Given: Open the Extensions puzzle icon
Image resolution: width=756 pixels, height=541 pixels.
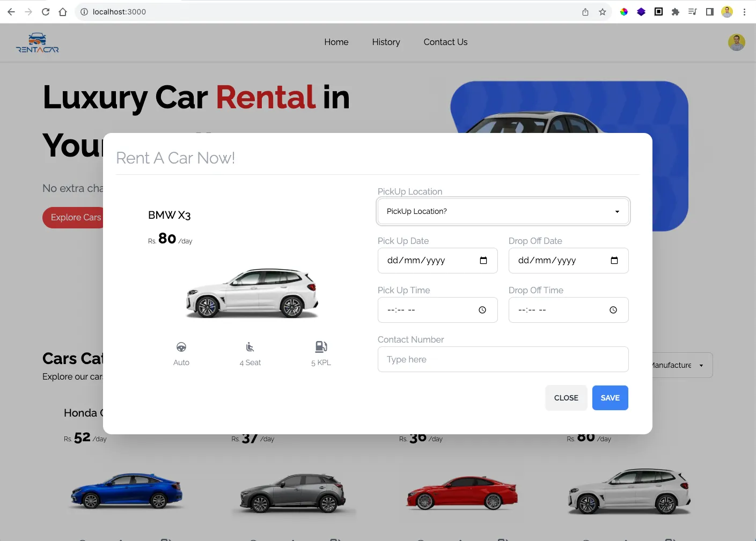Looking at the screenshot, I should coord(676,12).
